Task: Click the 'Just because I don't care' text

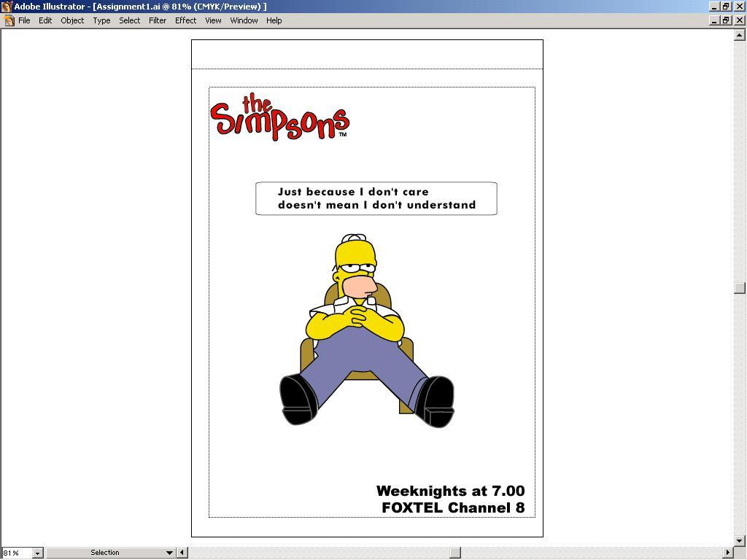Action: (x=353, y=192)
